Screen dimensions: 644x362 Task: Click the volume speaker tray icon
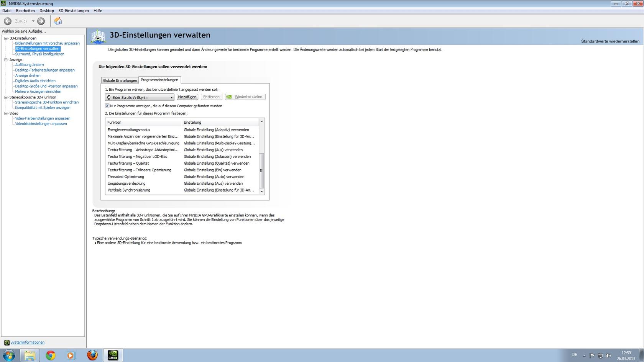click(608, 355)
